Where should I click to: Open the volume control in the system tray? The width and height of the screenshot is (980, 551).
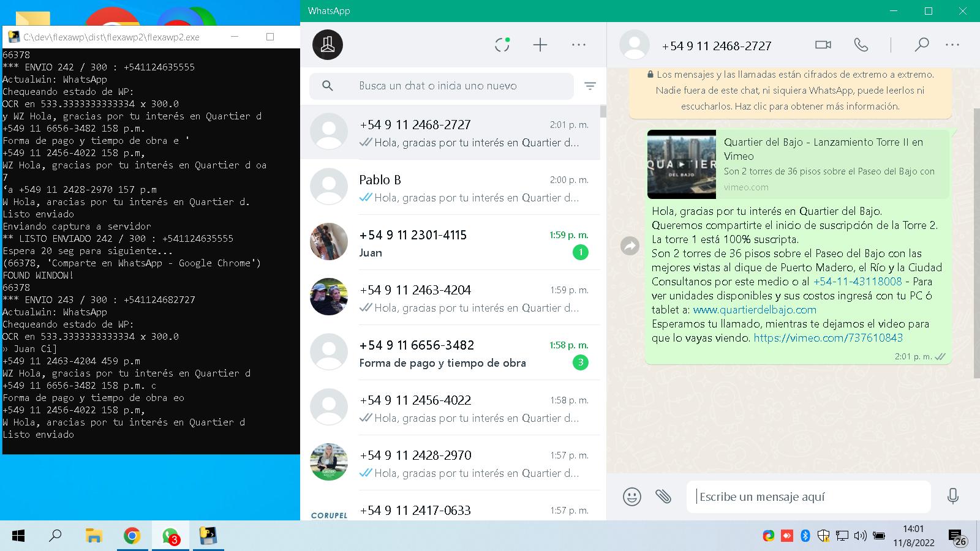(860, 536)
